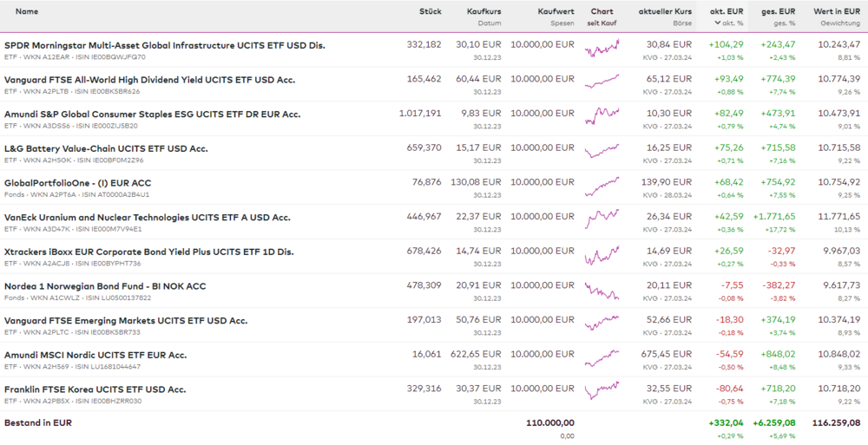The image size is (868, 445).
Task: Open Amundi S&P Global Consumer Staples ESG link
Action: (152, 114)
